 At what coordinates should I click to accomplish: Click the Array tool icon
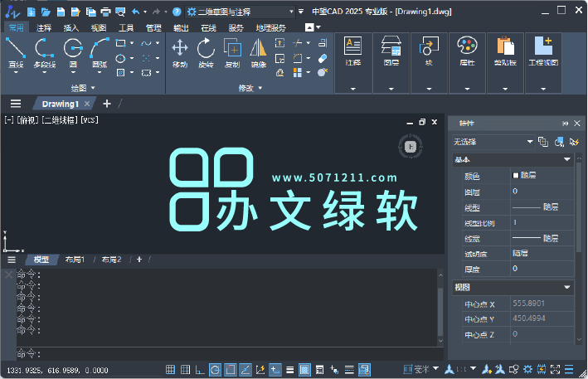click(298, 72)
